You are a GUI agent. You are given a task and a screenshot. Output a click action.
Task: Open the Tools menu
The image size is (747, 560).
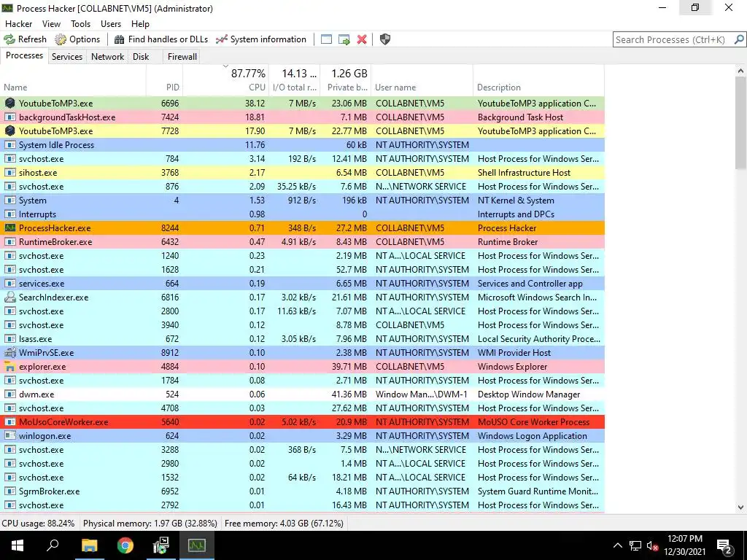tap(80, 24)
